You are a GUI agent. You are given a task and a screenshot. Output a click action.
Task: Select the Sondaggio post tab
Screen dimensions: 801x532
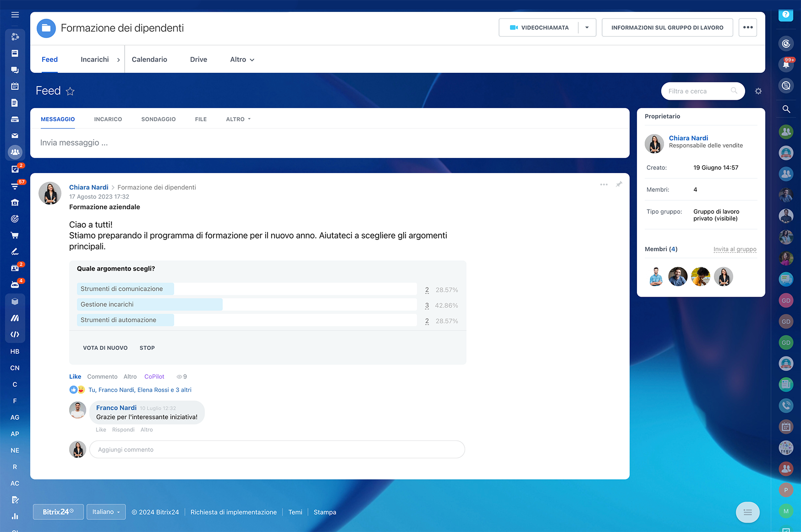tap(159, 119)
